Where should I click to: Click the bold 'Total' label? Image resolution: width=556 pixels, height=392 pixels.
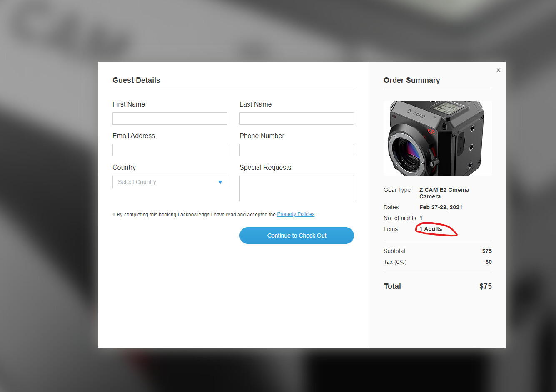point(392,286)
